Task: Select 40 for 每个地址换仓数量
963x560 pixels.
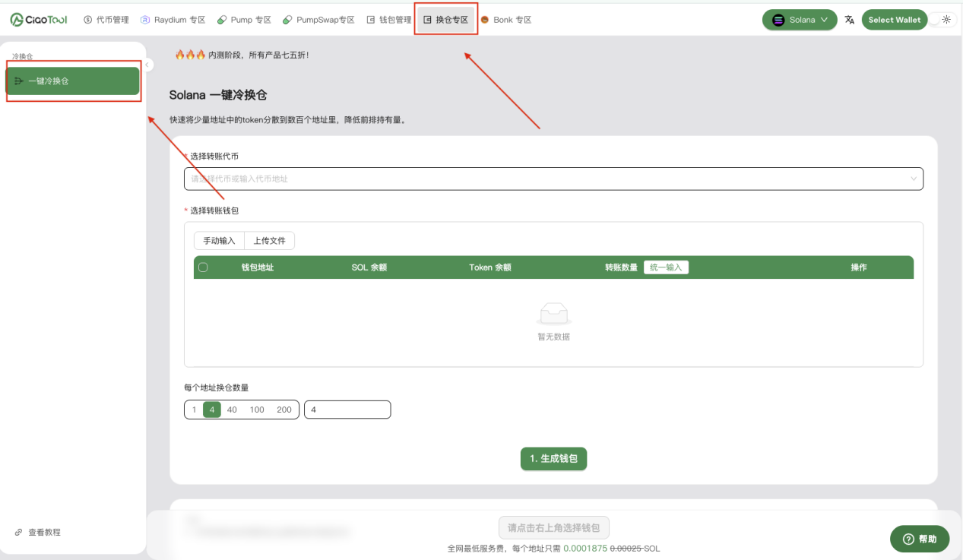Action: (x=232, y=410)
